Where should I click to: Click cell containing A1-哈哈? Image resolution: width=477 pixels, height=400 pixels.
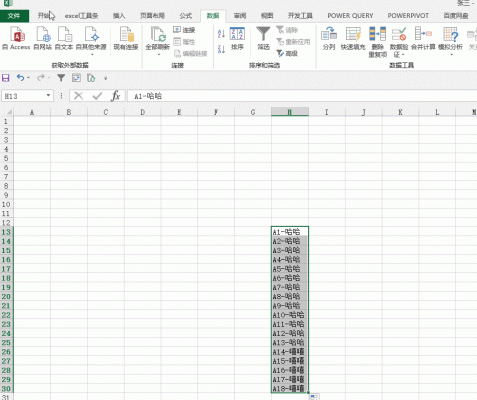[290, 232]
